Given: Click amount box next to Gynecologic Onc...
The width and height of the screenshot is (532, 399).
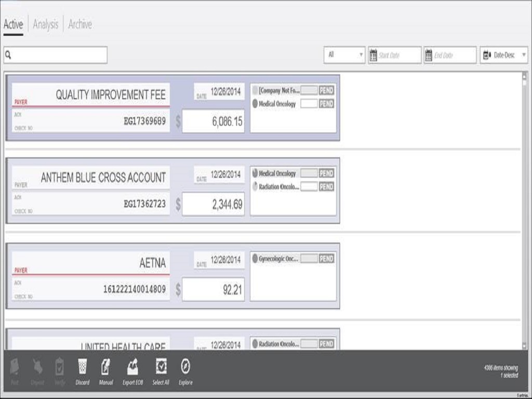Looking at the screenshot, I should coord(309,259).
